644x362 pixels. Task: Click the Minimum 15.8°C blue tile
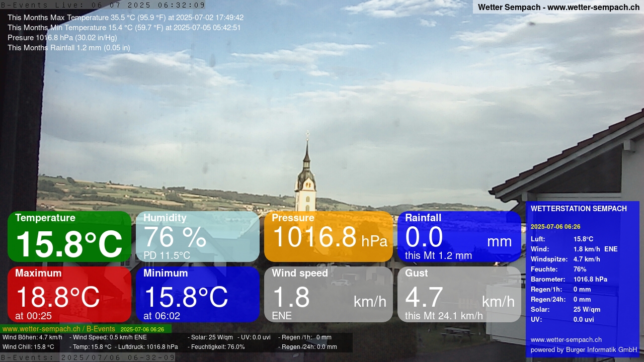(x=198, y=294)
